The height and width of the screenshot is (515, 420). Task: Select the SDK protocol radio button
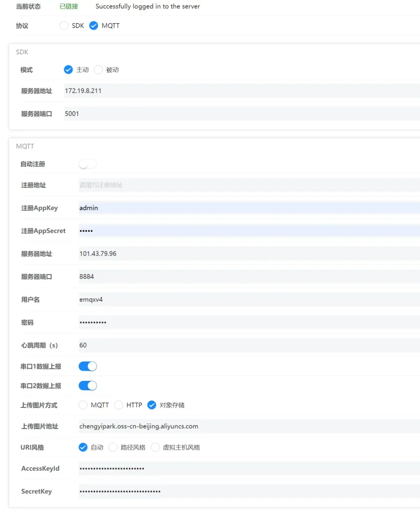tap(64, 25)
